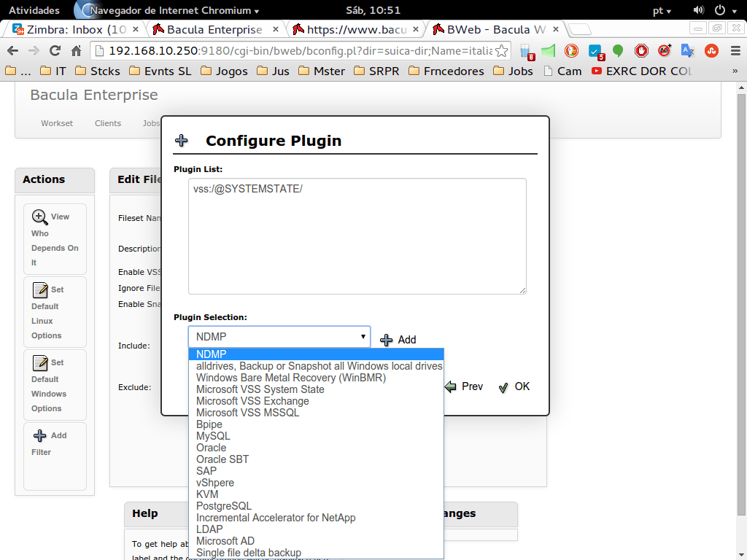Select KVM plugin option

(x=317, y=494)
